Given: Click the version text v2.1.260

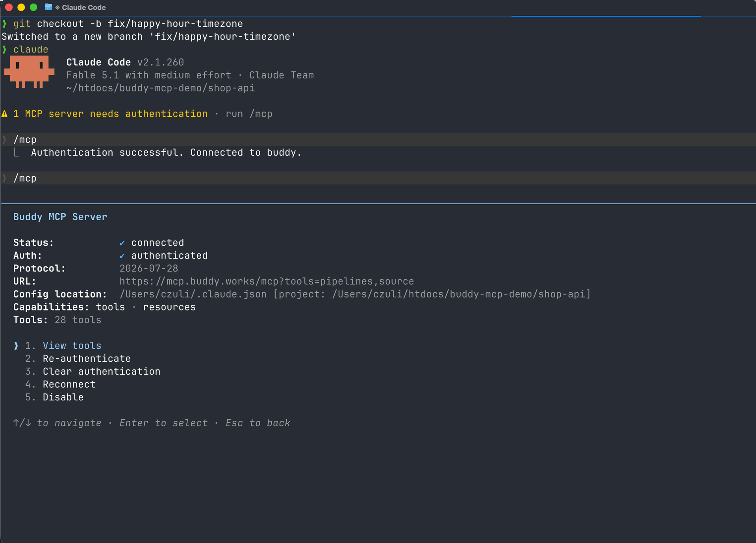Looking at the screenshot, I should point(160,62).
